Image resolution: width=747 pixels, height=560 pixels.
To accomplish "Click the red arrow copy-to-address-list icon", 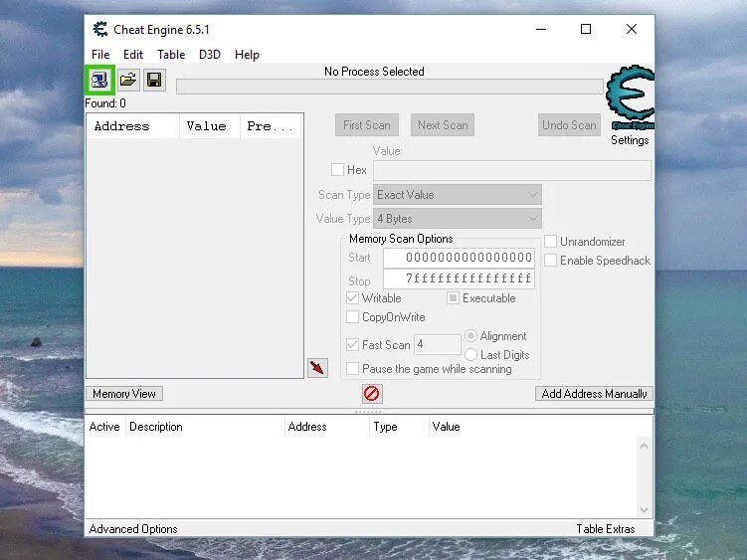I will click(x=317, y=367).
